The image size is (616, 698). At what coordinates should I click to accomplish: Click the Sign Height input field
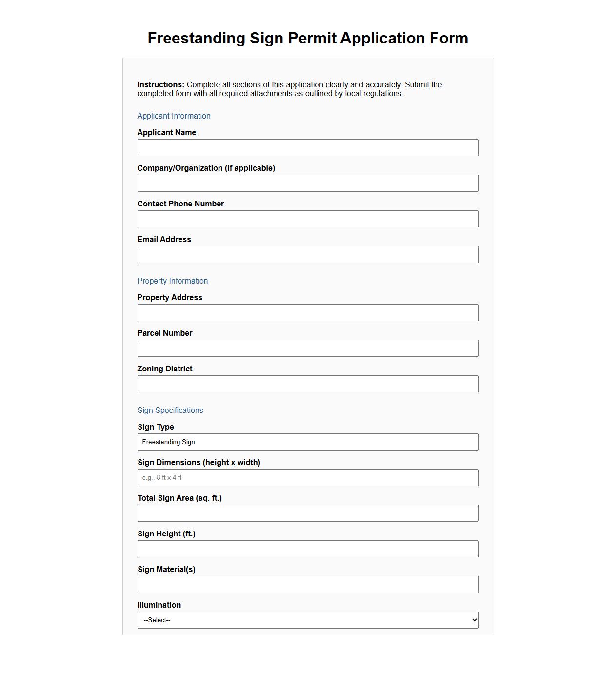point(308,549)
